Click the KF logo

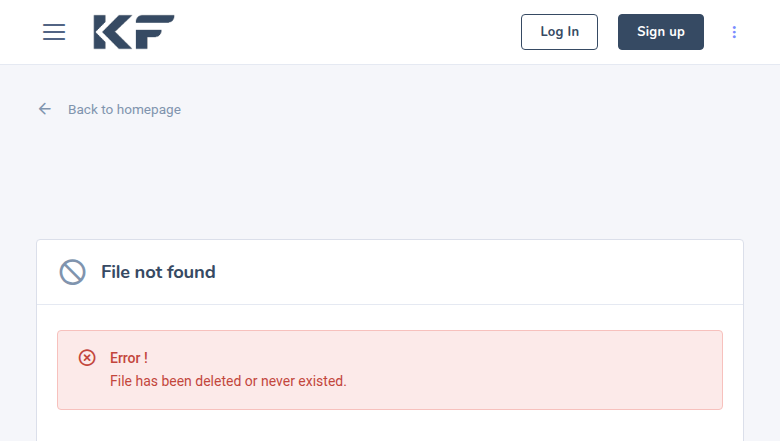pos(134,32)
